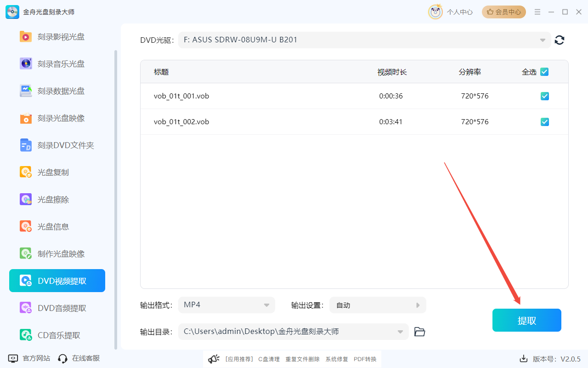Click the 制作光盘映像 icon

click(x=26, y=254)
